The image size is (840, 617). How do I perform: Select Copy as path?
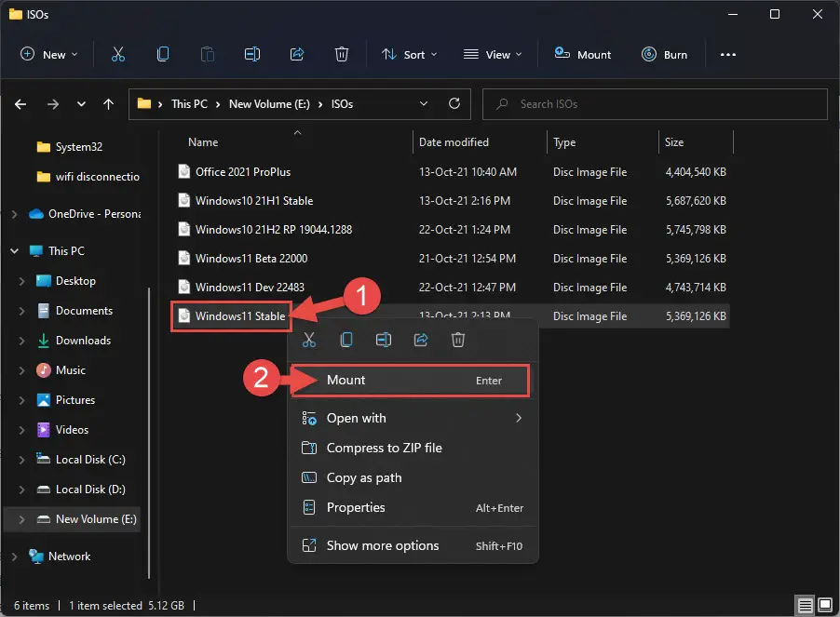pyautogui.click(x=413, y=477)
